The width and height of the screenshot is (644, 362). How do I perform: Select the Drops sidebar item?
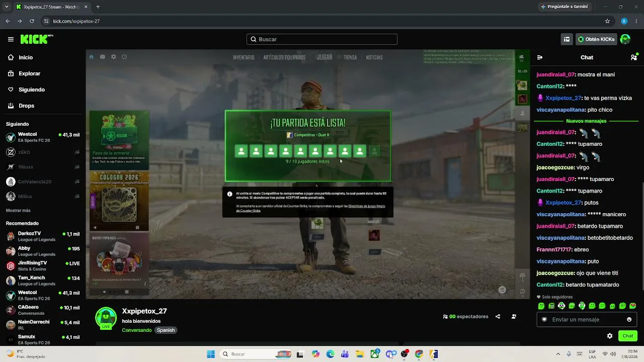coord(27,106)
